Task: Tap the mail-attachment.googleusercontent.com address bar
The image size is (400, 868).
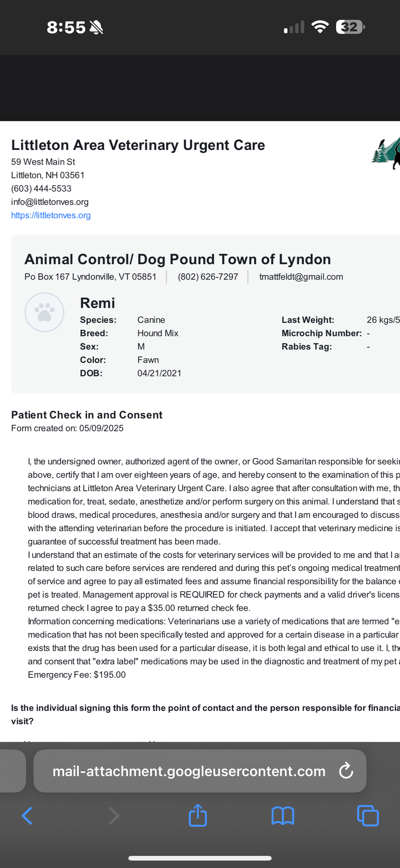Action: tap(189, 771)
